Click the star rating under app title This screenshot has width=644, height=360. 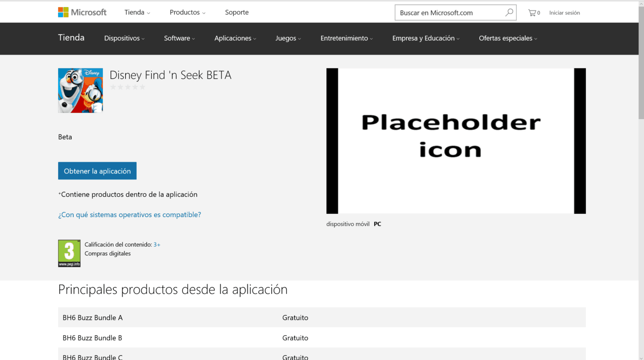coord(127,87)
